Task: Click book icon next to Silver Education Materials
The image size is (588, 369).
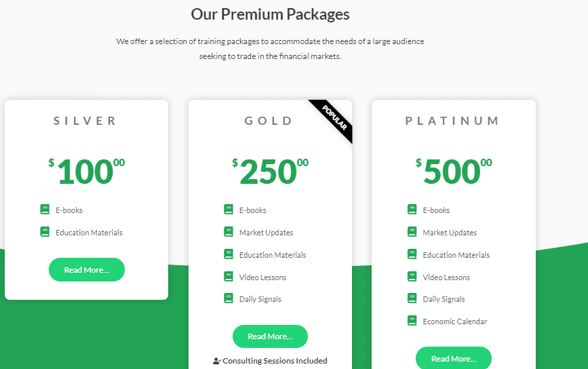Action: pos(45,232)
